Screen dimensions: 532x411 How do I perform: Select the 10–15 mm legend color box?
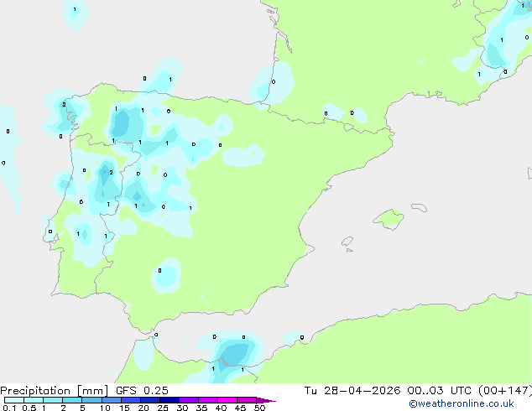point(111,400)
